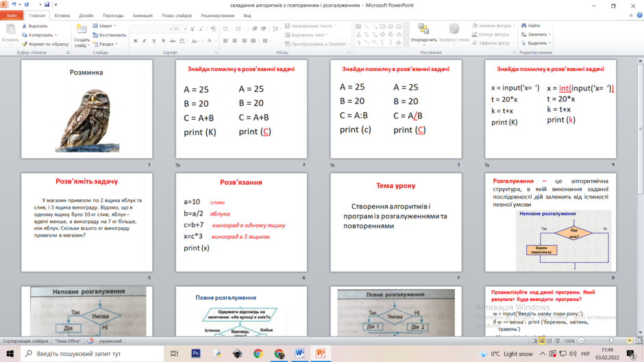Click the Заменить button
Viewport: 644px width, 362px height.
point(536,34)
